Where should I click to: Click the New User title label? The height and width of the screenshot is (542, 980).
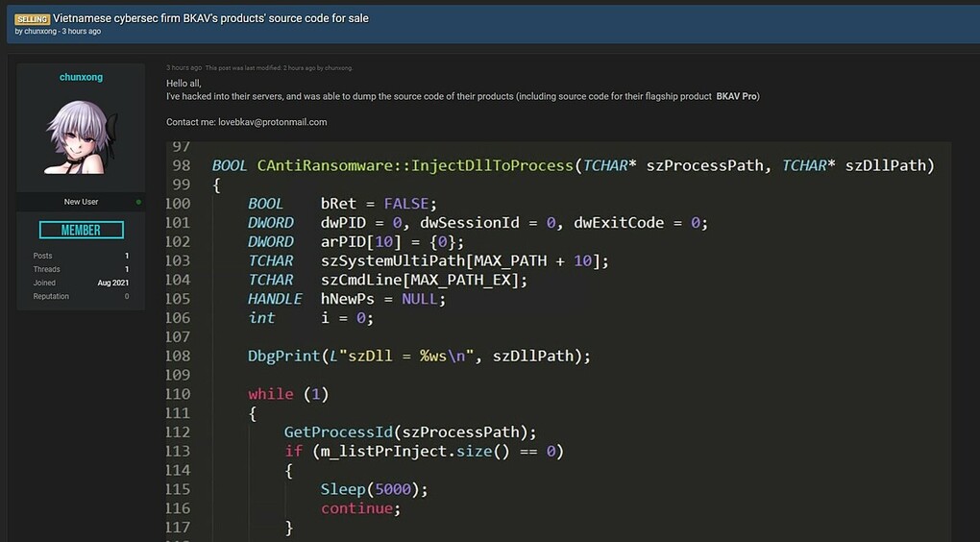[81, 202]
